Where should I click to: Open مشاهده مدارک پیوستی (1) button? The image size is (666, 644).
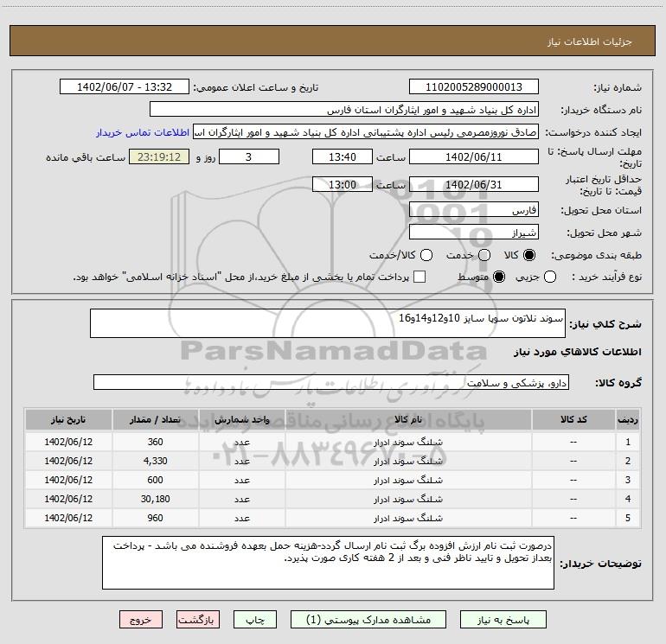368,620
